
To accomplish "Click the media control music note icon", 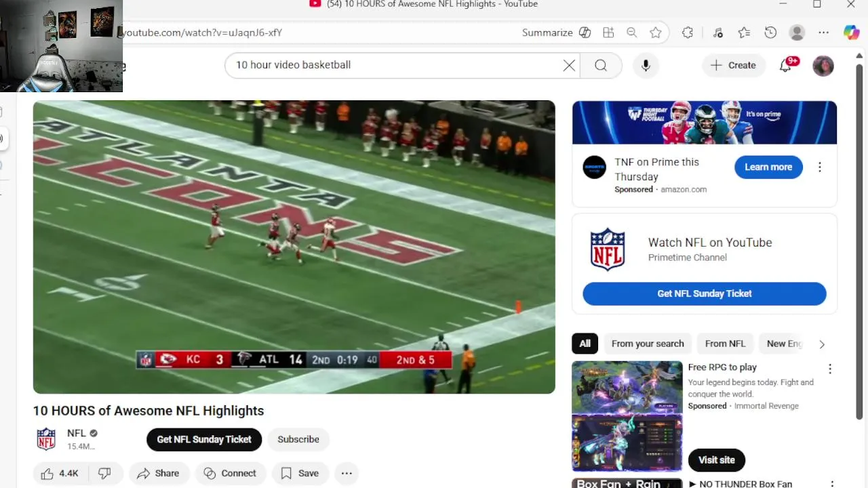I will pyautogui.click(x=718, y=33).
